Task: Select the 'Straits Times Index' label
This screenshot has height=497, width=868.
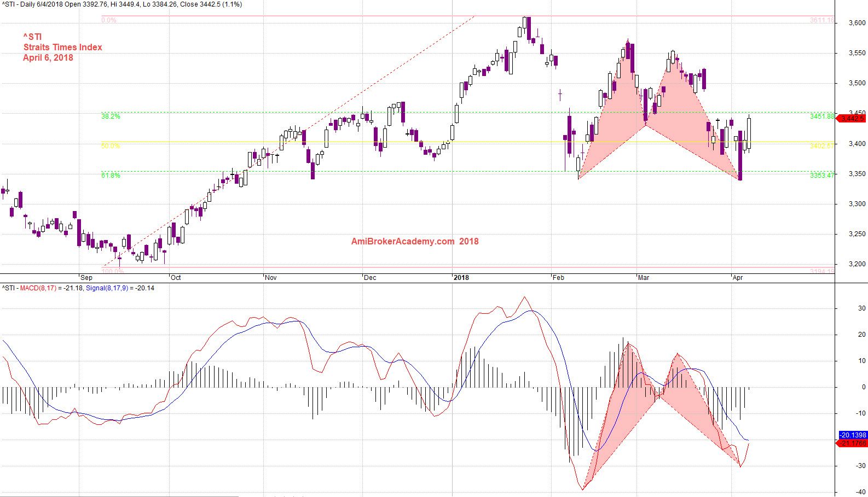Action: [62, 48]
